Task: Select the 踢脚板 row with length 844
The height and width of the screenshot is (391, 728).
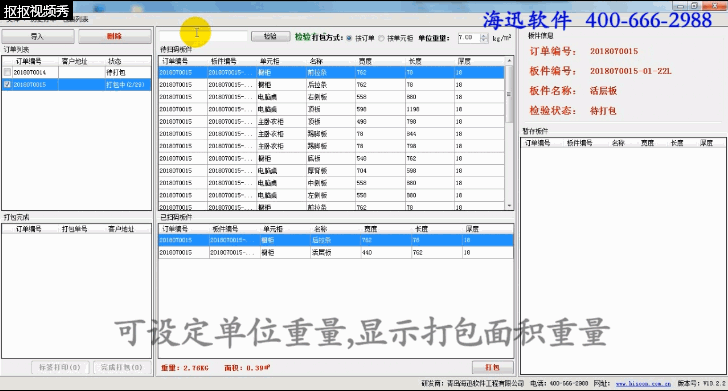Action: point(332,134)
